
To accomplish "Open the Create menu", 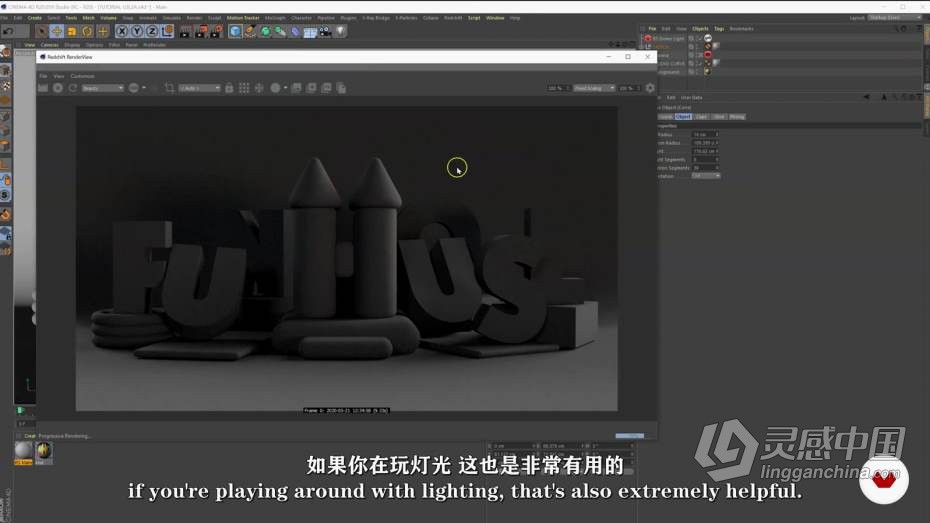I will (x=34, y=18).
